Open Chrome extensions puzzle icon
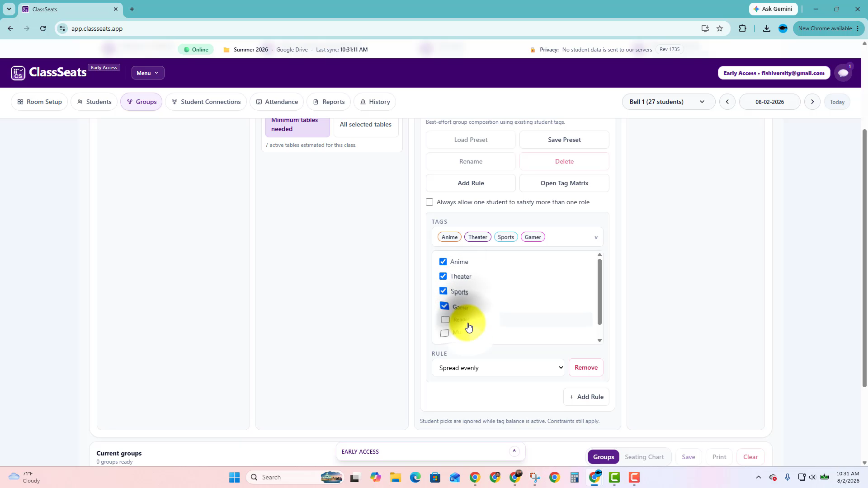868x488 pixels. pos(742,28)
